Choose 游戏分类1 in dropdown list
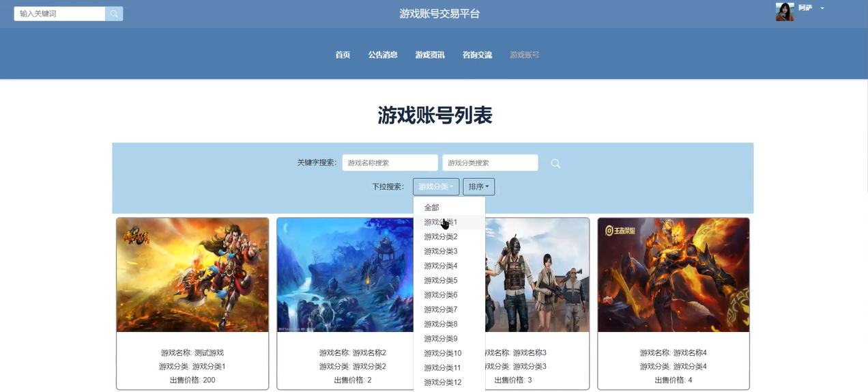868x392 pixels. 449,222
